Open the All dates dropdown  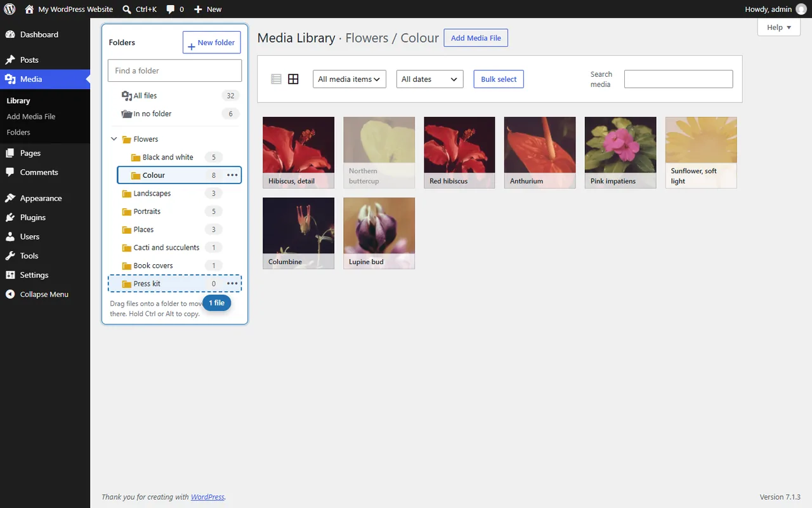pyautogui.click(x=429, y=79)
